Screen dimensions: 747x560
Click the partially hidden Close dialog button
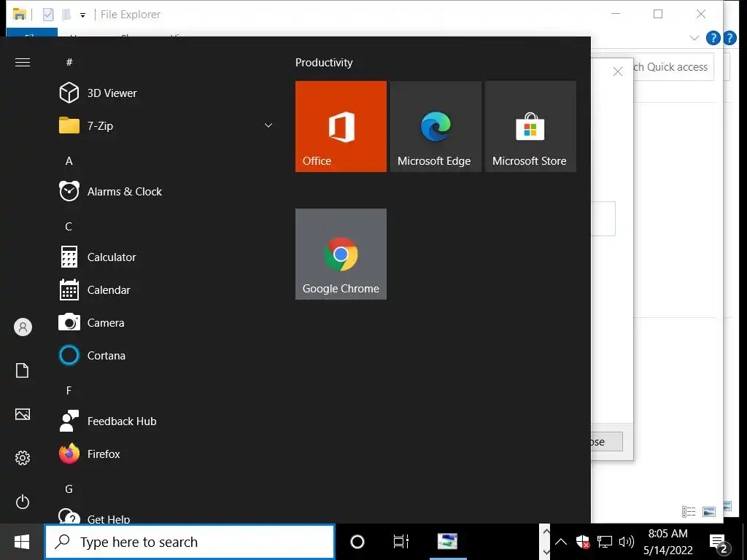[x=606, y=442]
